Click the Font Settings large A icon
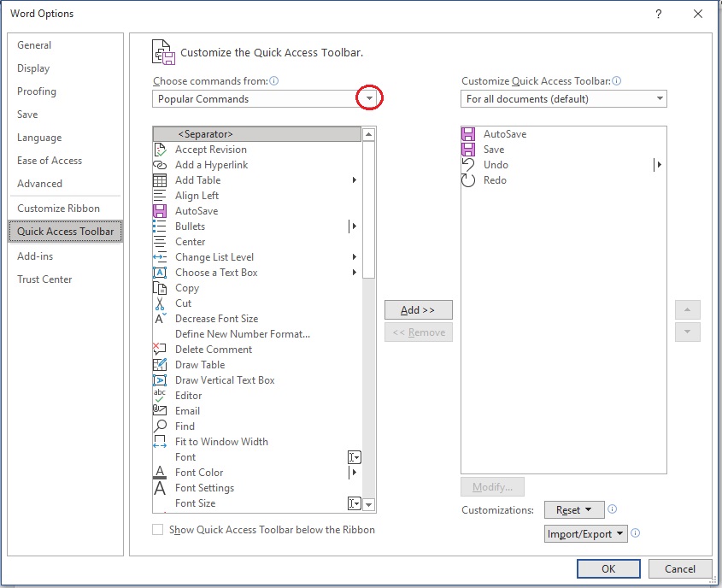This screenshot has height=588, width=722. click(x=160, y=488)
